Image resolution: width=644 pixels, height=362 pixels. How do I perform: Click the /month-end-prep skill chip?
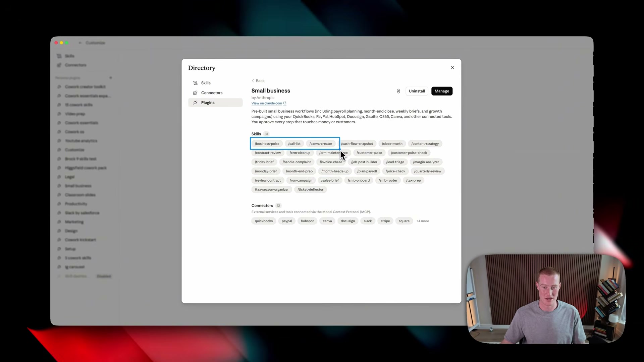299,171
